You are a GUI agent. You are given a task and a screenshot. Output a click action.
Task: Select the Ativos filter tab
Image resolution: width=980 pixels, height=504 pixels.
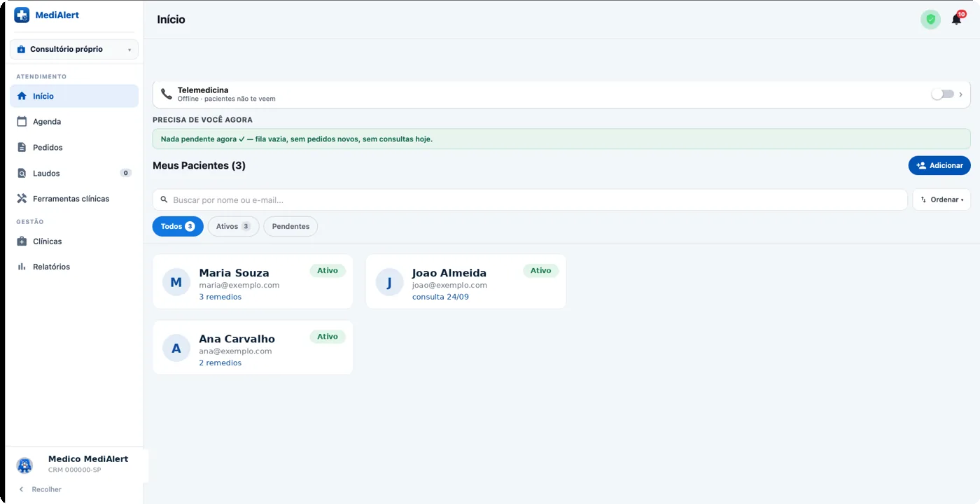click(x=234, y=226)
